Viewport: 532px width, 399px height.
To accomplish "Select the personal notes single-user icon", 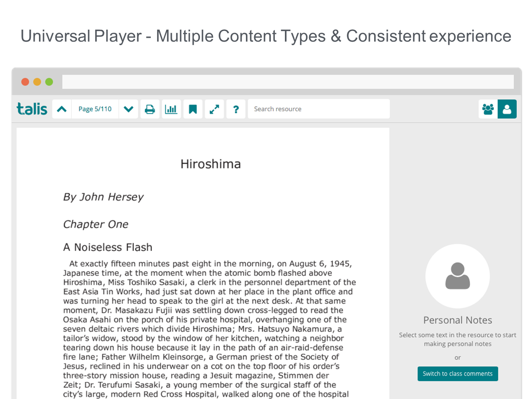I will coord(507,109).
